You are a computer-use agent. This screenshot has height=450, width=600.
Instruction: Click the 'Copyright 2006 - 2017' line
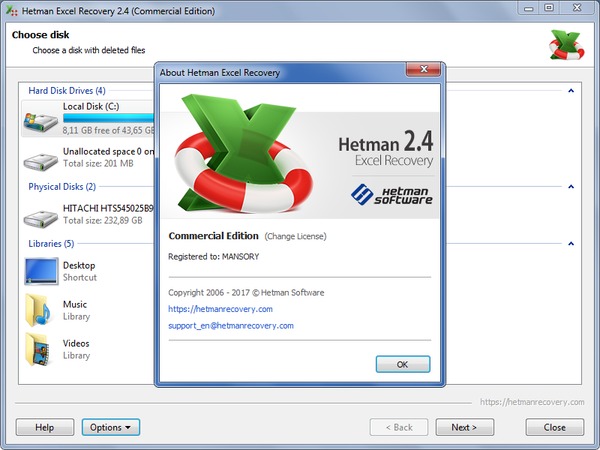click(246, 293)
